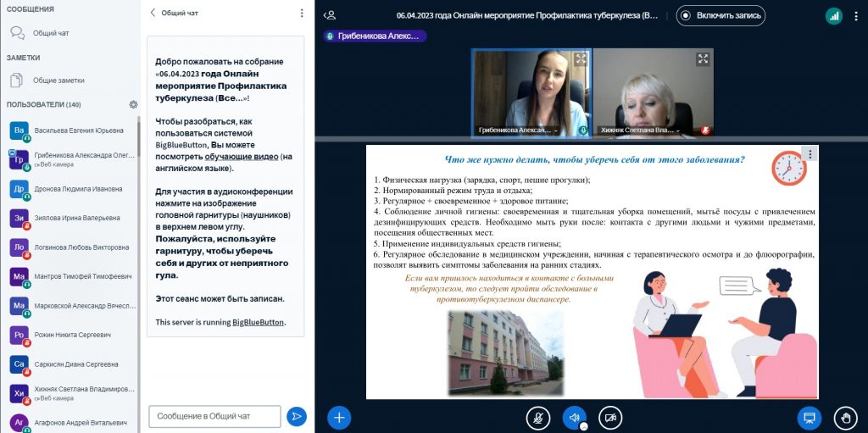868x433 pixels.
Task: Click the talking indicator Грибеникова Алекс…
Action: [x=375, y=36]
